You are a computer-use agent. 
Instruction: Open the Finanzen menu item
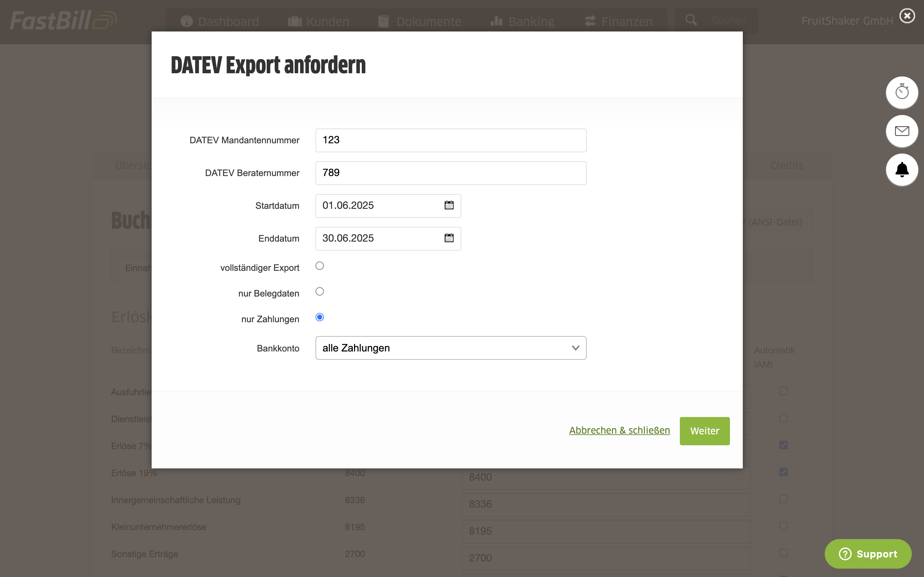[x=618, y=22]
